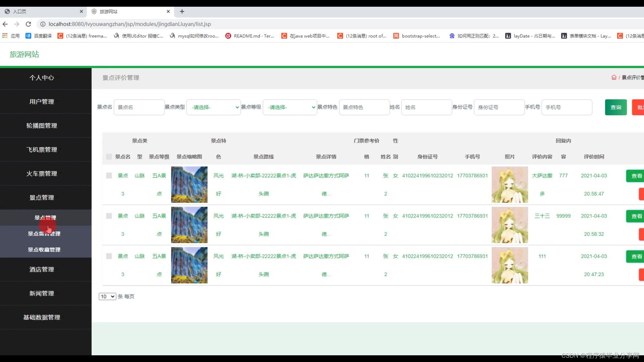This screenshot has height=362, width=644.
Task: Close the 入口页 tab
Action: [x=81, y=11]
